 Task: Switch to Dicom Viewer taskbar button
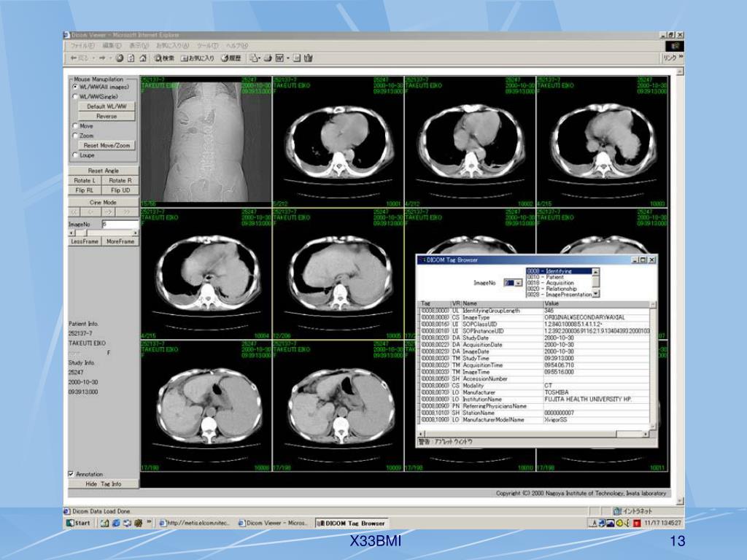click(x=274, y=523)
